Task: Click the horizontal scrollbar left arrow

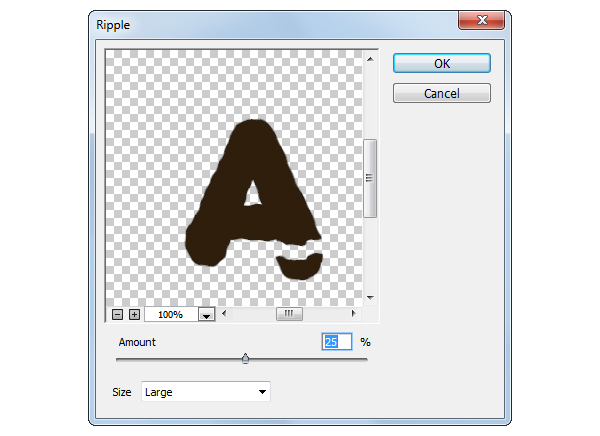Action: click(224, 314)
